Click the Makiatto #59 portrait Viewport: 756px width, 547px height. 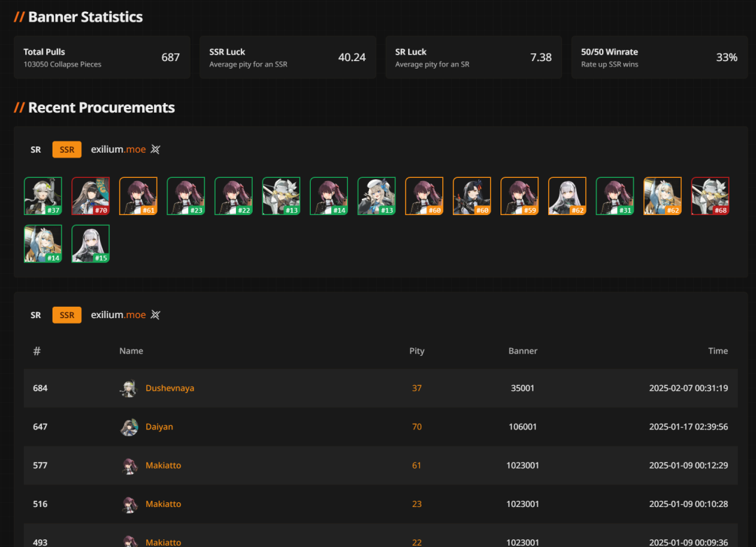(519, 196)
